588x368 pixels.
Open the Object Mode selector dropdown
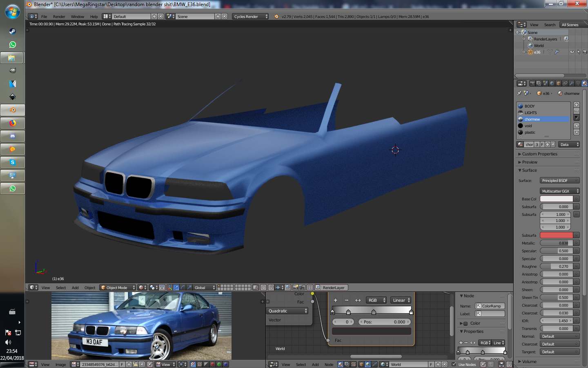pyautogui.click(x=118, y=287)
